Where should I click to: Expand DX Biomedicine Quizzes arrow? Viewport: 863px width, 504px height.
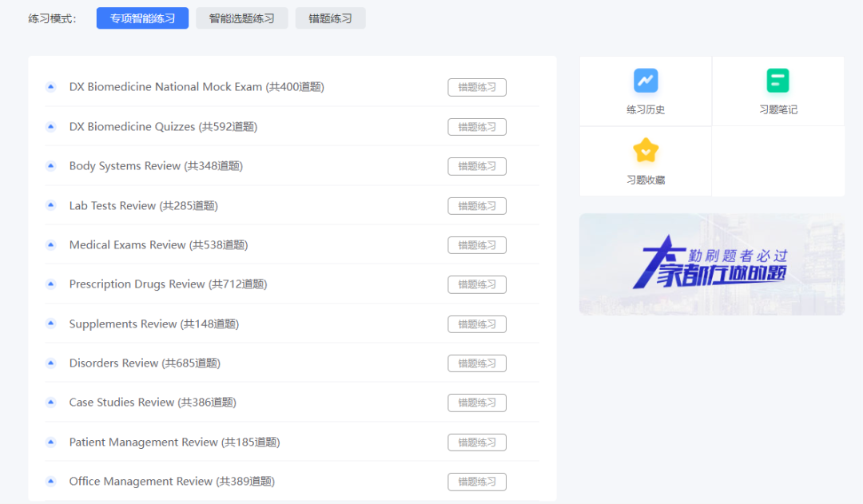pos(50,126)
